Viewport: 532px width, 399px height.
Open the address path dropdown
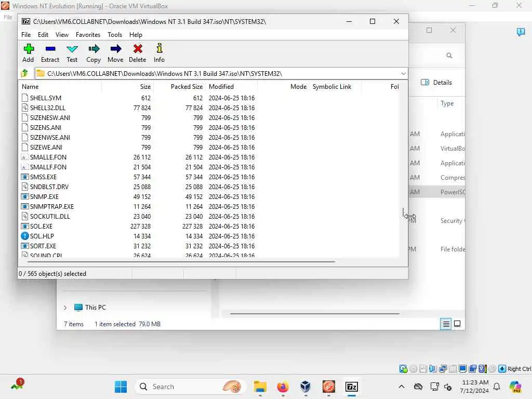click(x=403, y=74)
